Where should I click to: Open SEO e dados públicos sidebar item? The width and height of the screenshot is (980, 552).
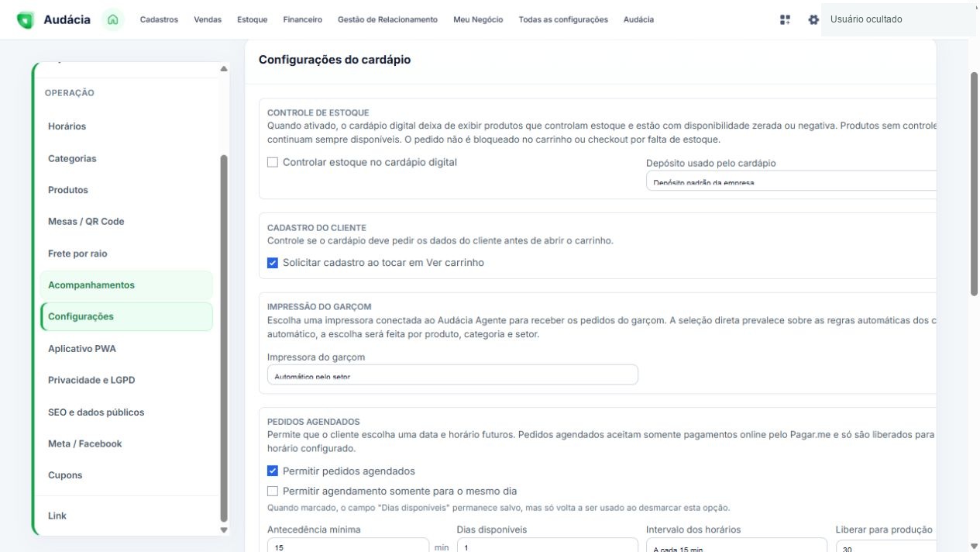126,412
